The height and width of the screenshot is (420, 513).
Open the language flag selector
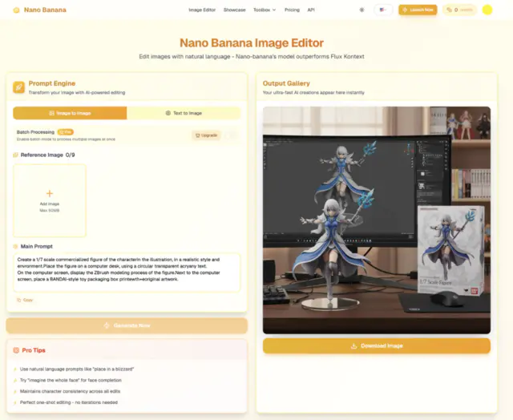pos(382,10)
